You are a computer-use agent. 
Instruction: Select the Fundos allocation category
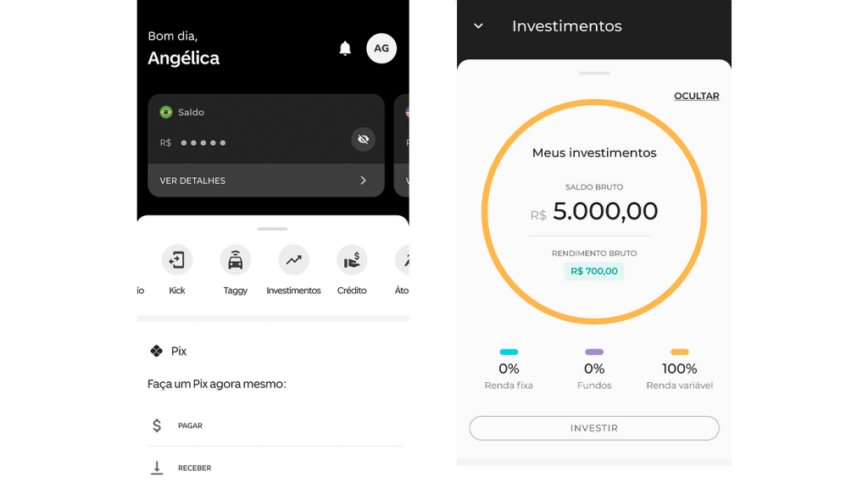(x=594, y=370)
